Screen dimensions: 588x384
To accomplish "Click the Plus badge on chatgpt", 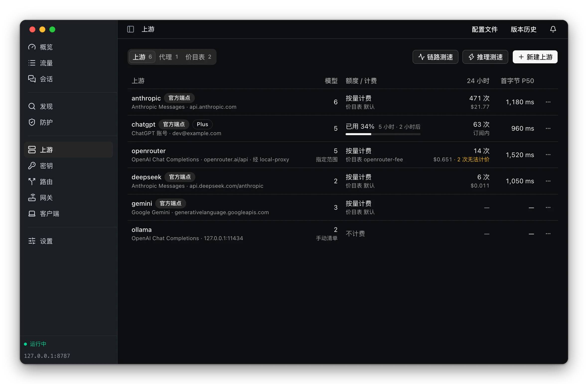I will coord(202,124).
